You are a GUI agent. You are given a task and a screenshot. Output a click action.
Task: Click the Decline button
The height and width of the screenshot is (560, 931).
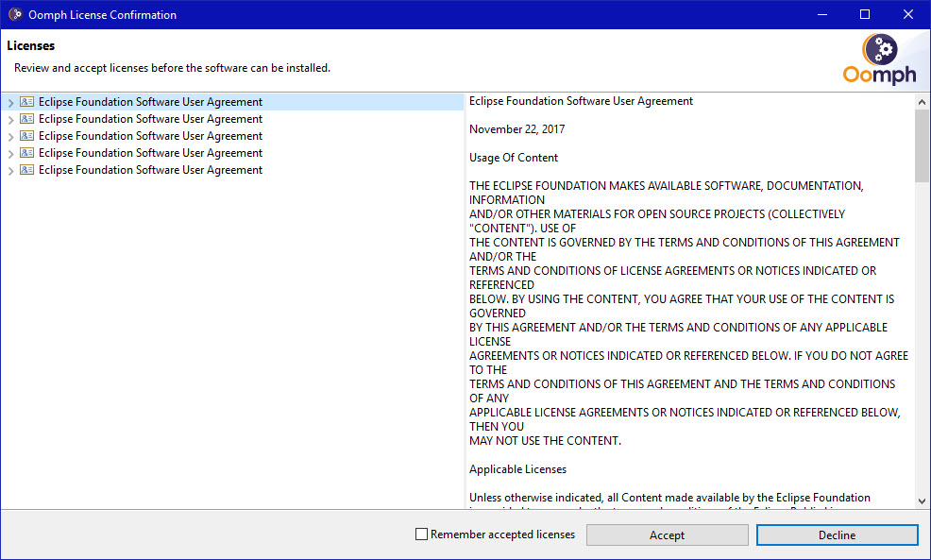pyautogui.click(x=837, y=535)
